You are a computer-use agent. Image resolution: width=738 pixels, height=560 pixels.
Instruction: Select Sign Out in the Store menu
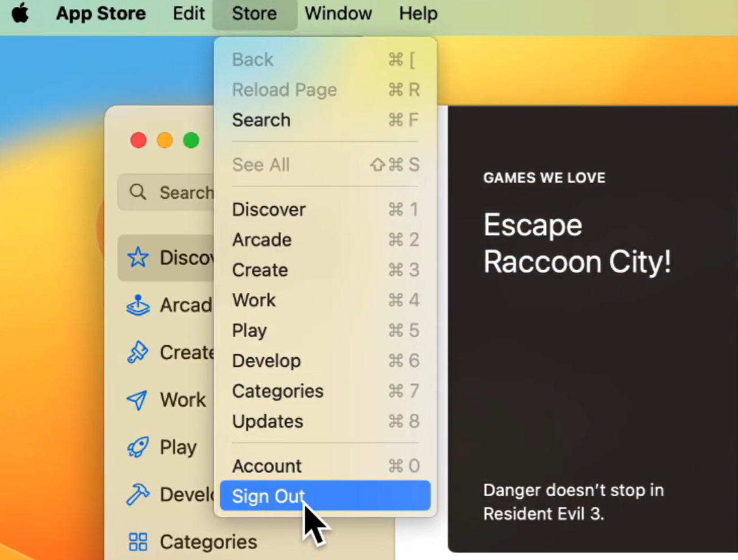325,496
